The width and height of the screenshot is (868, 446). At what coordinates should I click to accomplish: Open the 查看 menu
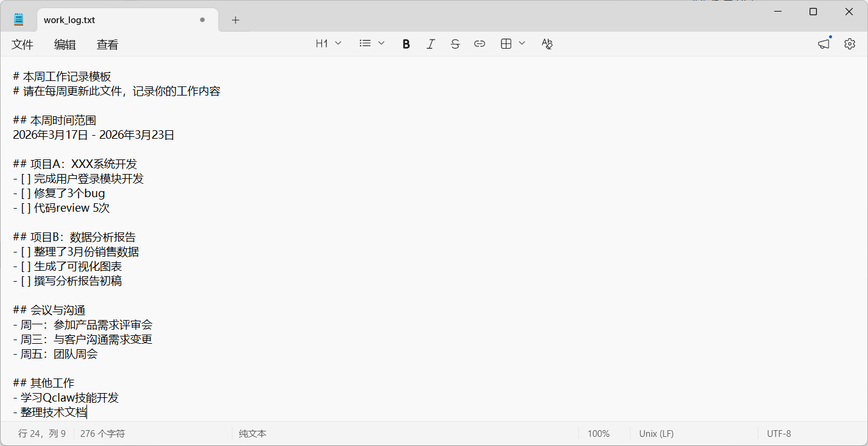(108, 44)
